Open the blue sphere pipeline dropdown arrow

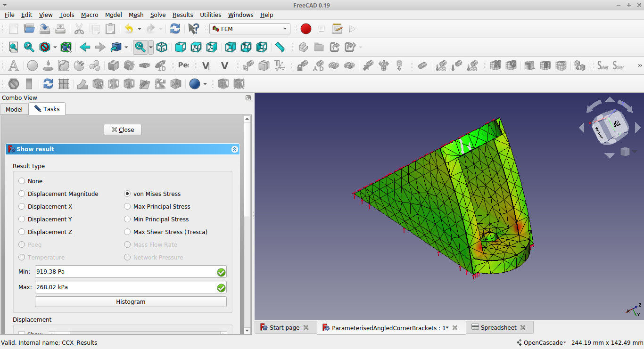pyautogui.click(x=205, y=84)
